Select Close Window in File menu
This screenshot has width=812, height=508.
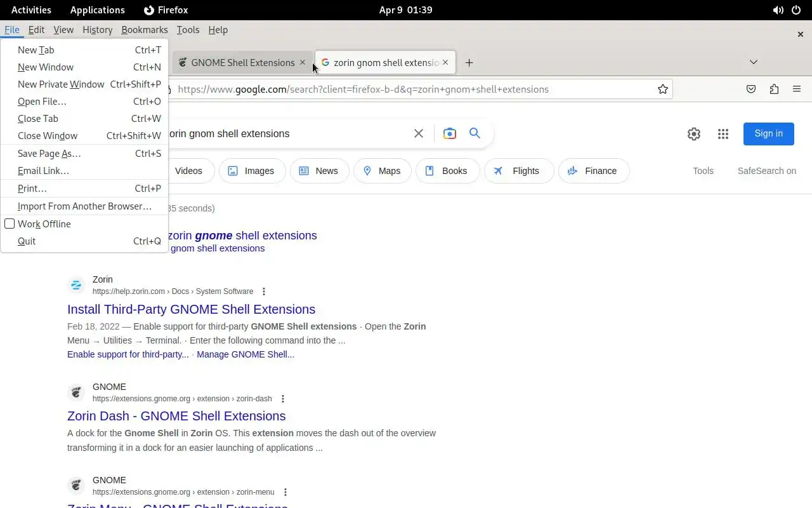(x=84, y=136)
